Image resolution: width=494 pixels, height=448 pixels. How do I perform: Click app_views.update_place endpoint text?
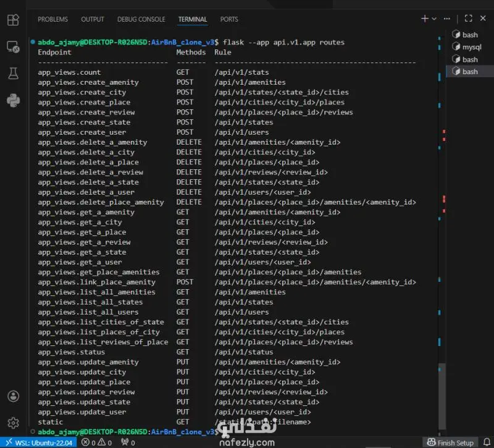coord(84,382)
